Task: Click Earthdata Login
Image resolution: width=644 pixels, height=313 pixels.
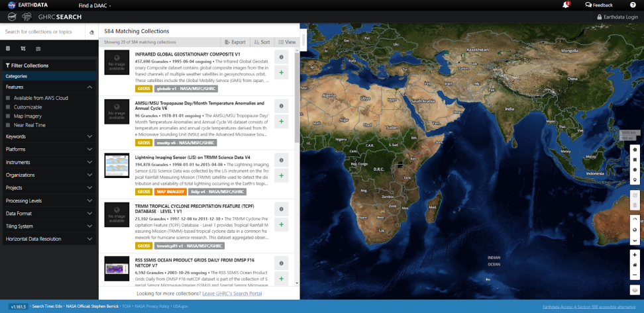Action: [617, 17]
